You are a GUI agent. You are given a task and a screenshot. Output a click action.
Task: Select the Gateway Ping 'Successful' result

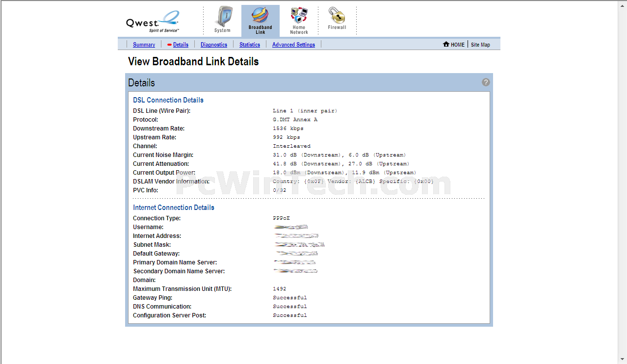click(290, 298)
